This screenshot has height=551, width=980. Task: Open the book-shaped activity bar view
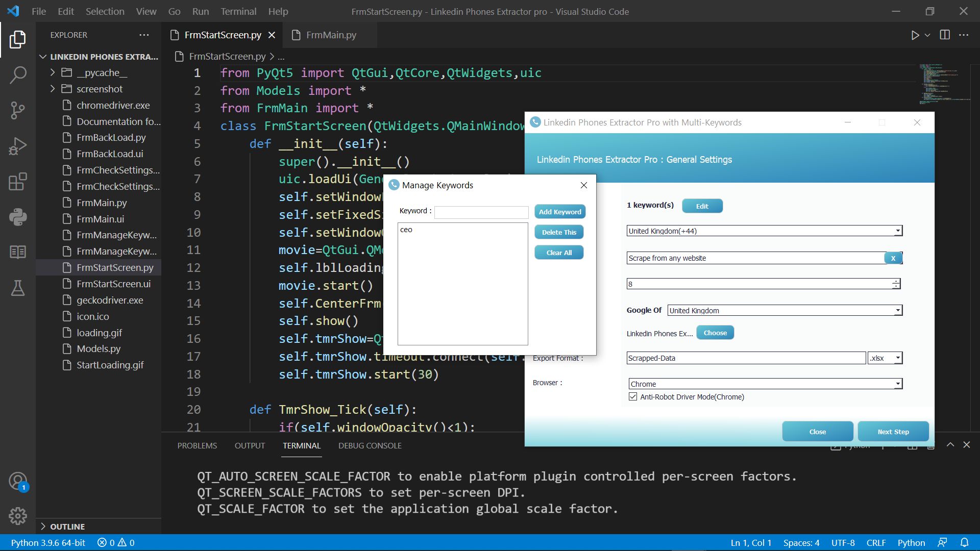coord(18,252)
